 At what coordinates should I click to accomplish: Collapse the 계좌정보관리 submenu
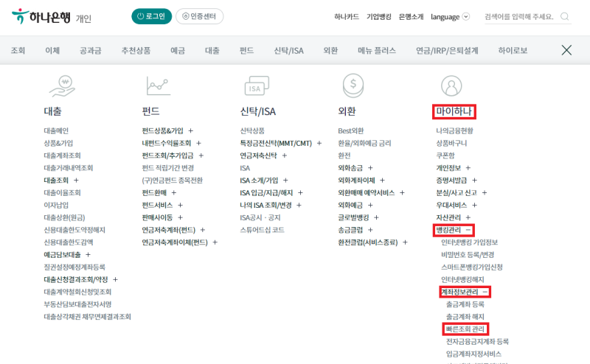point(485,292)
